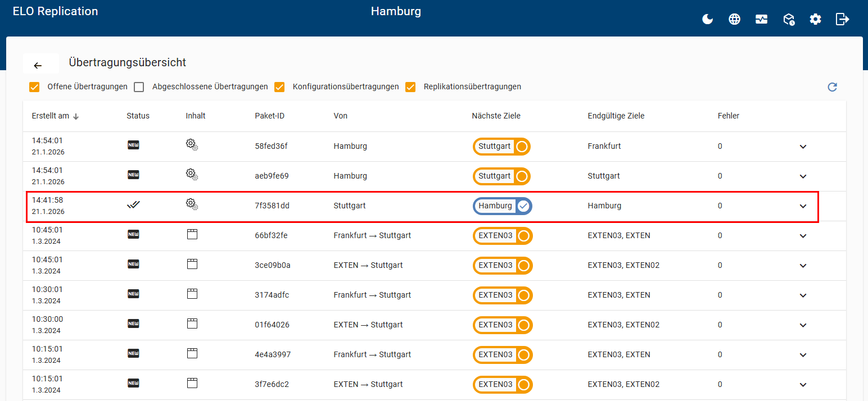This screenshot has width=868, height=401.
Task: Toggle dark mode moon icon
Action: click(707, 19)
